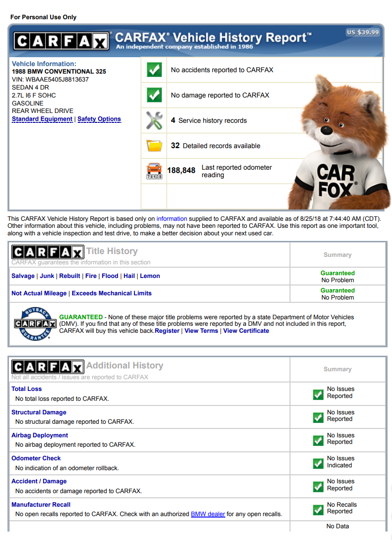Click the green check in the Odometer Check row

coord(318,464)
